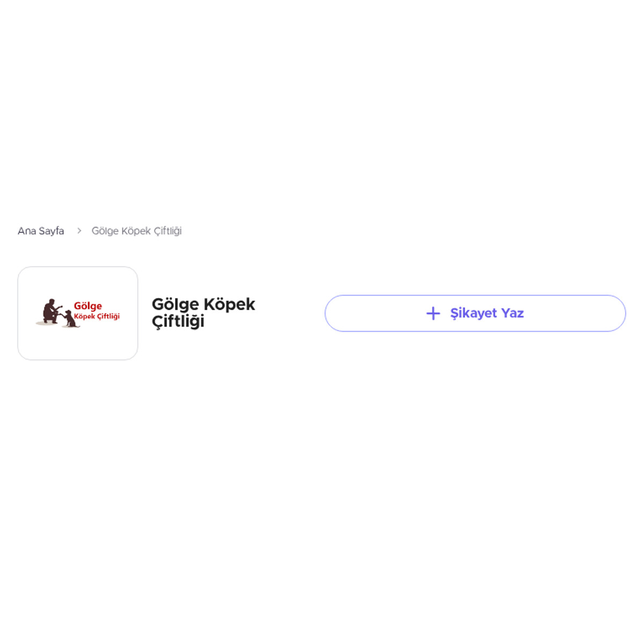This screenshot has width=644, height=644.
Task: Click small red Köpek Çiftliği logo text
Action: (x=97, y=317)
